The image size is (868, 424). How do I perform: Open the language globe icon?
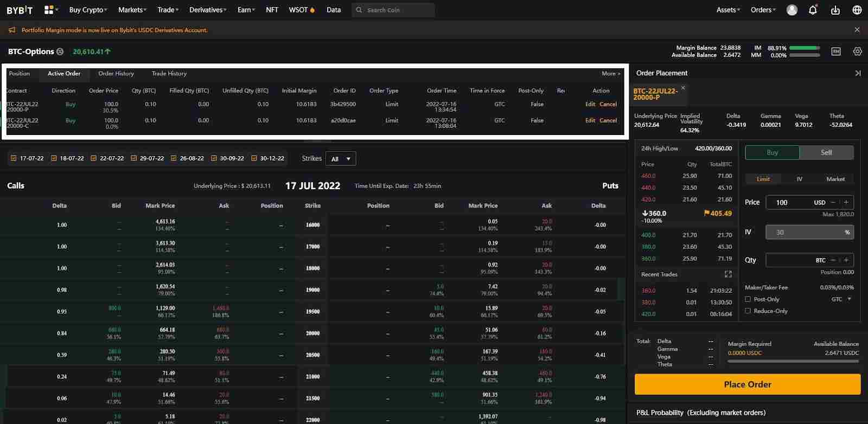coord(857,10)
